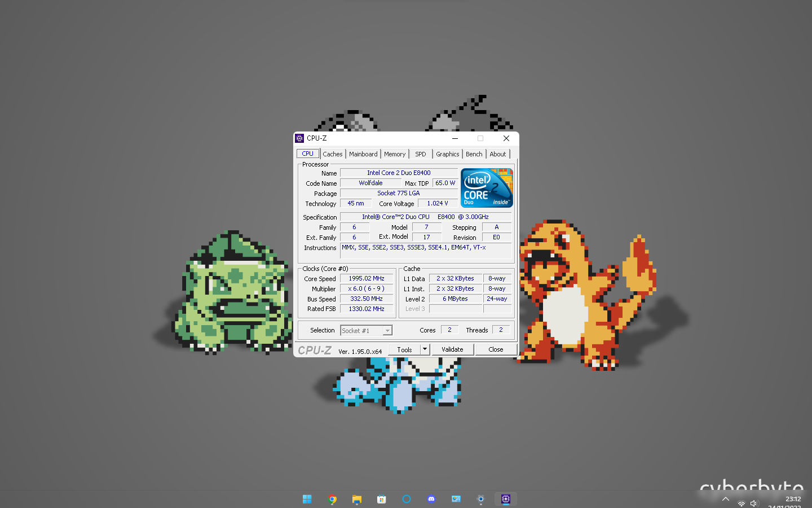Screen dimensions: 812x508
Task: Open File Explorer from the taskbar
Action: [357, 499]
